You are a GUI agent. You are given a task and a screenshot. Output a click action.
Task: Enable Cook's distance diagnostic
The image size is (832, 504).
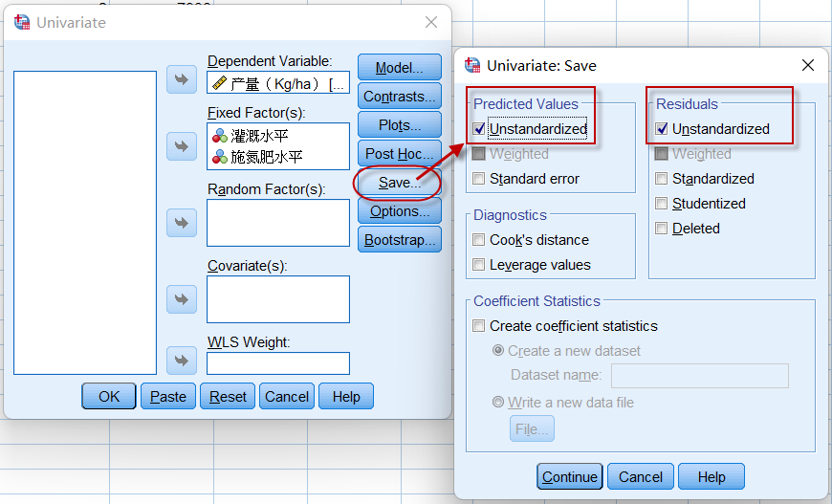click(x=479, y=240)
